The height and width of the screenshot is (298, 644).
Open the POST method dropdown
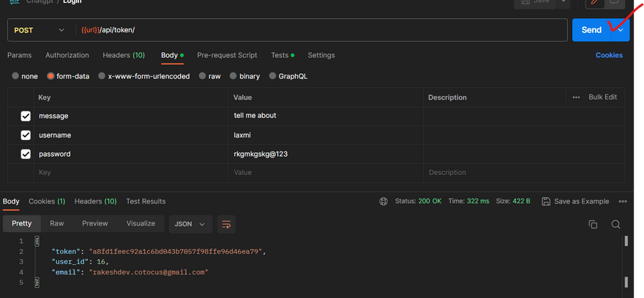click(x=40, y=30)
